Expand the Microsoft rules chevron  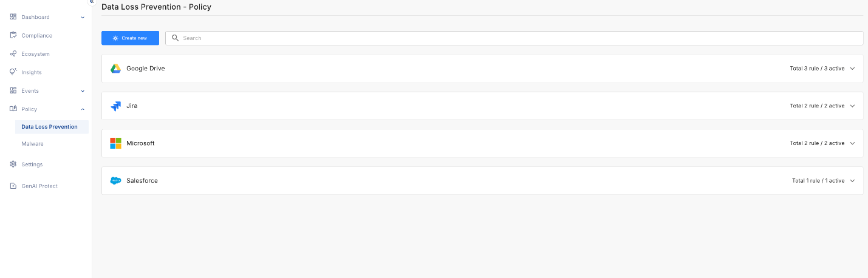click(x=852, y=143)
